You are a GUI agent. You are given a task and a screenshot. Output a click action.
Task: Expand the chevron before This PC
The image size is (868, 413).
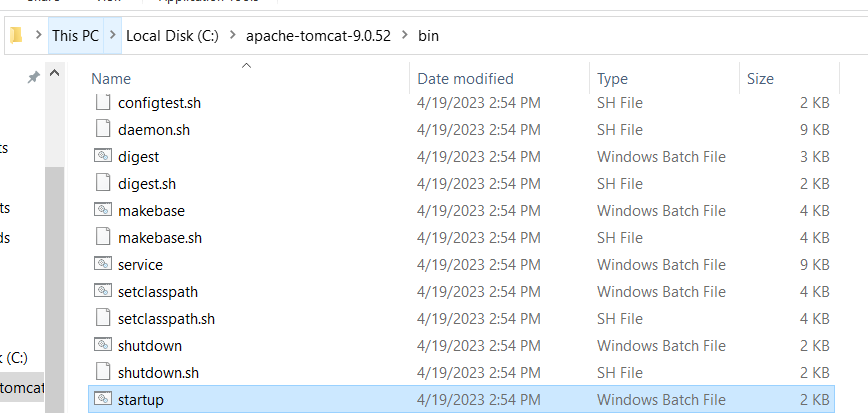click(38, 35)
